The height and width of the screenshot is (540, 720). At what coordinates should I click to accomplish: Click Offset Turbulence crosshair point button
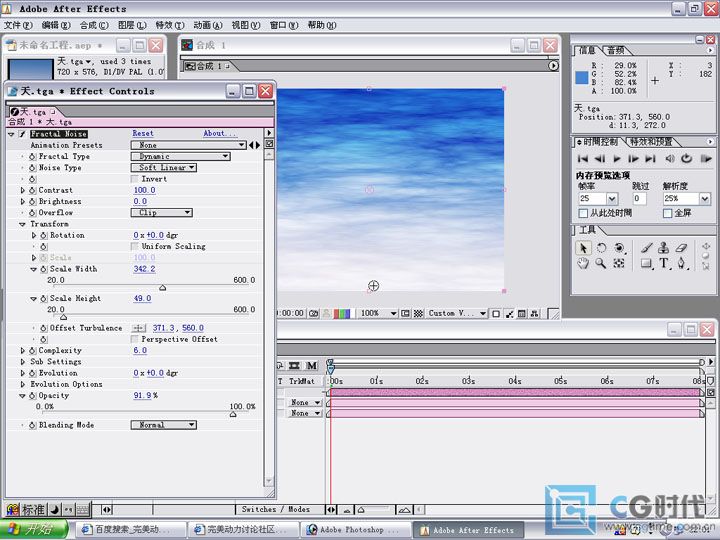point(139,328)
